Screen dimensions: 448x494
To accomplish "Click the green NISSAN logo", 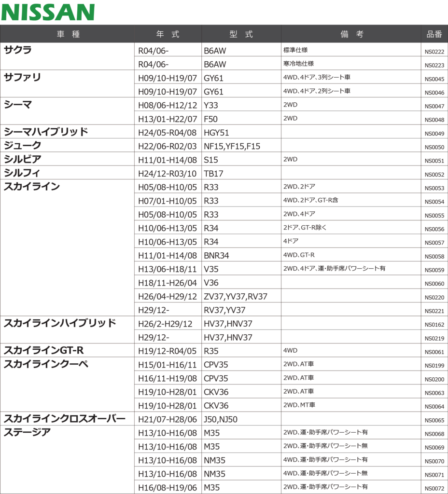I will 48,12.
